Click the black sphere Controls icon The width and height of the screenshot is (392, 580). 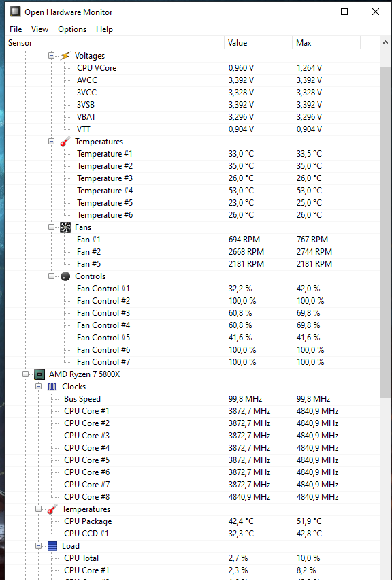[65, 276]
